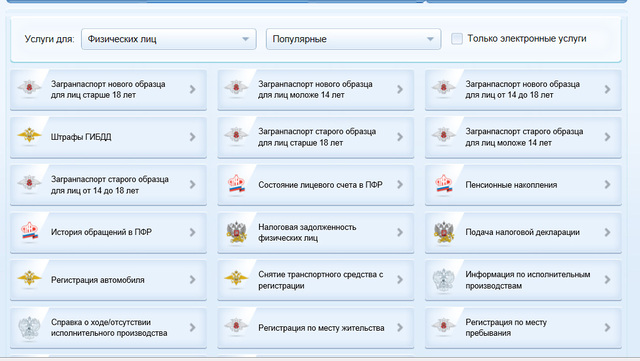Click the ПФР logo beside Состояние лицевого счета
Viewport: 640px width, 361px height.
pyautogui.click(x=236, y=184)
